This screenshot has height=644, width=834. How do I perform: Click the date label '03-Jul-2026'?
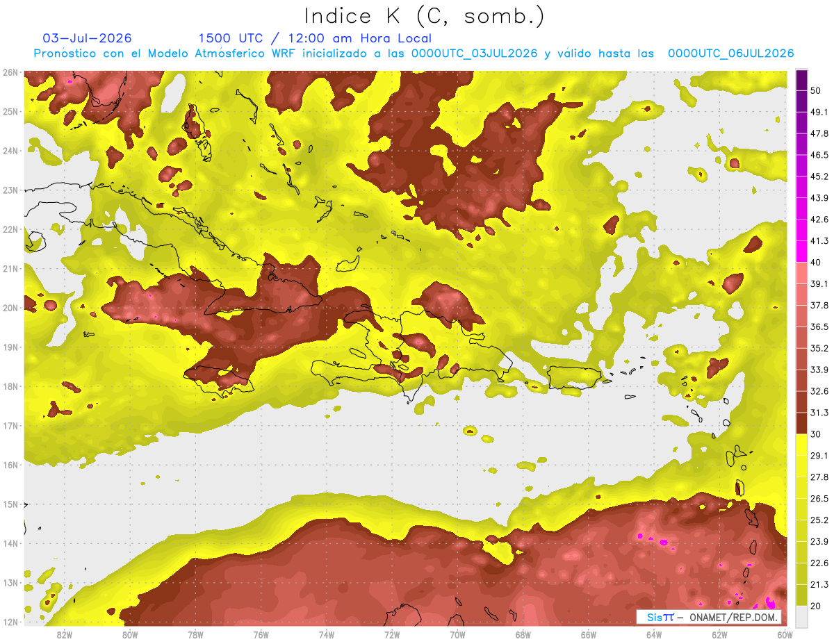87,38
